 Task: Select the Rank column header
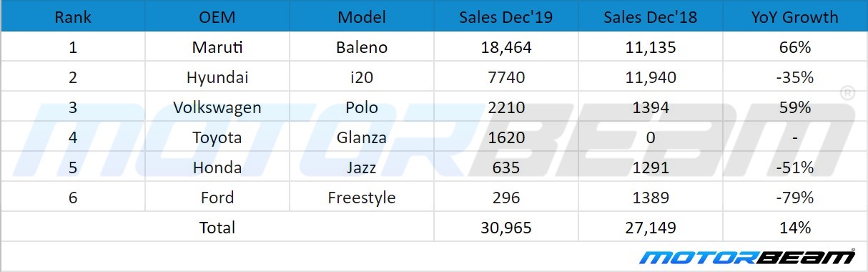pyautogui.click(x=73, y=17)
